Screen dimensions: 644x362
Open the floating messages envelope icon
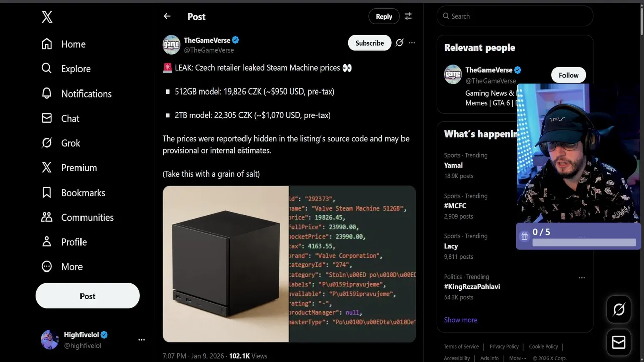619,343
